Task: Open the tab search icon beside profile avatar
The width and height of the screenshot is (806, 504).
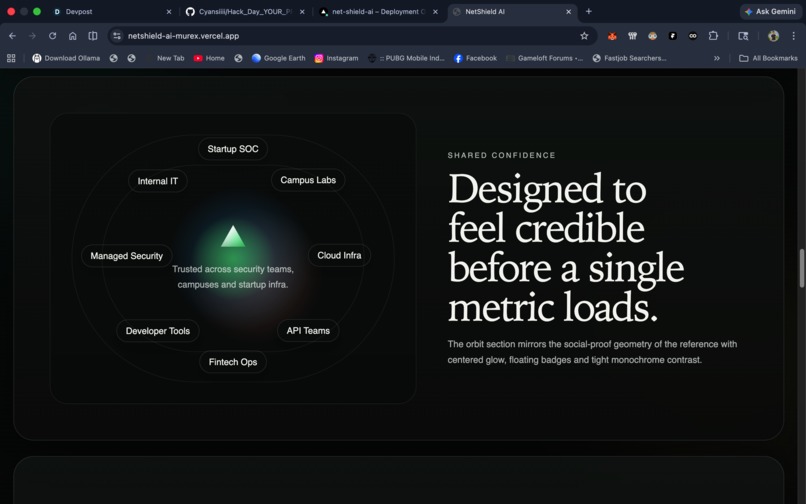Action: tap(743, 36)
